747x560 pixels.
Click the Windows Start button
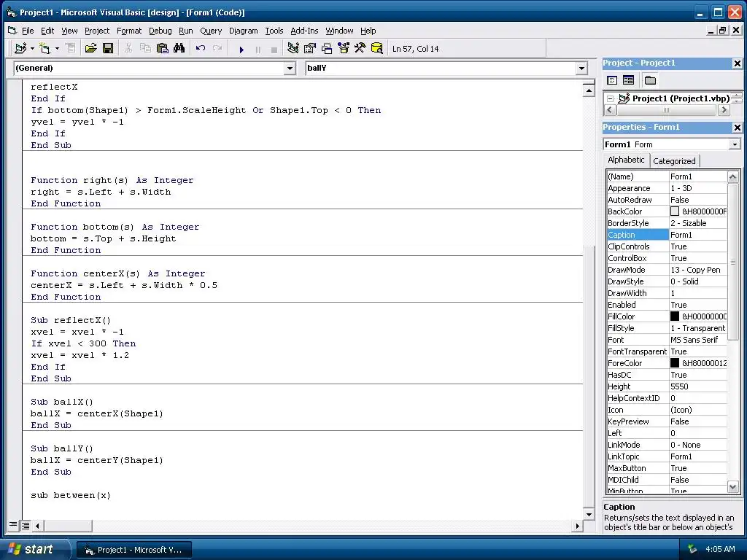[x=34, y=549]
